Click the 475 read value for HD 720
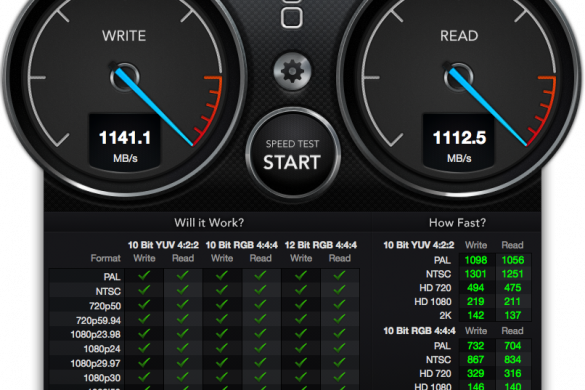The height and width of the screenshot is (390, 585). coord(513,288)
